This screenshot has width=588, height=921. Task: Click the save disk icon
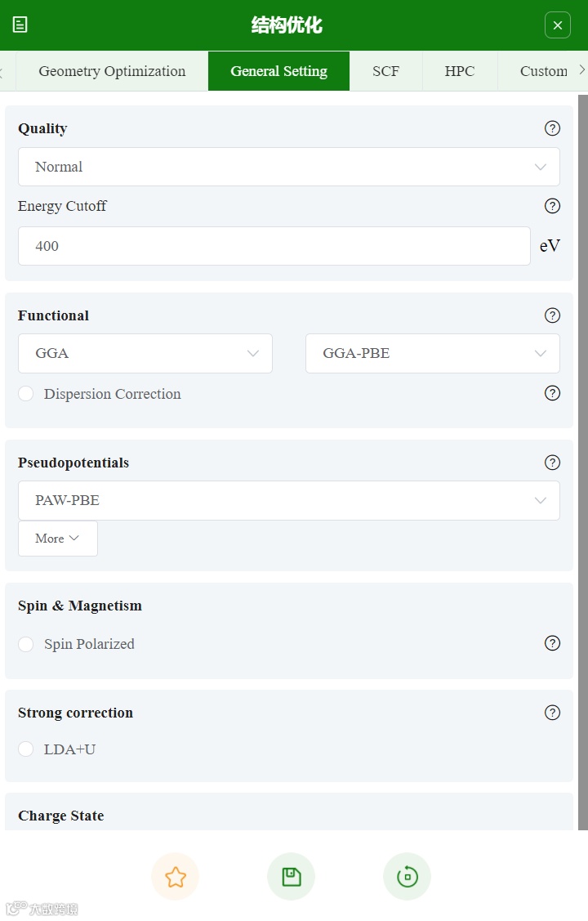coord(291,877)
